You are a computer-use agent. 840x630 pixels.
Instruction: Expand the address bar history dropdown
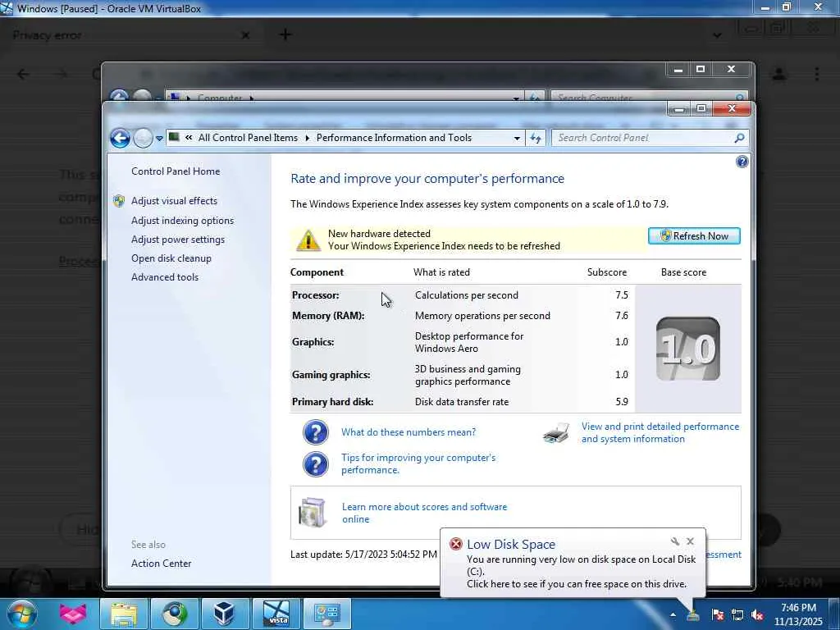pos(517,138)
